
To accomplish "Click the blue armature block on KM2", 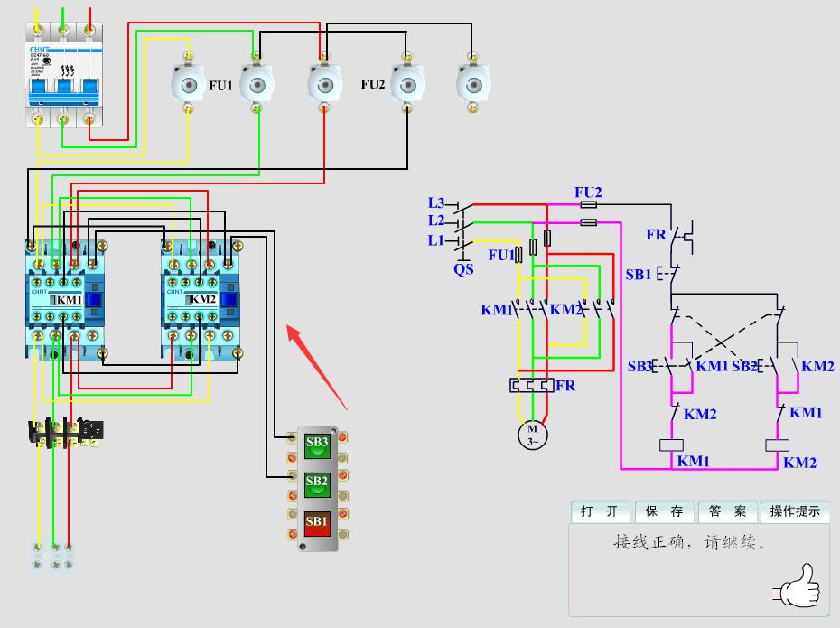I will (x=229, y=299).
